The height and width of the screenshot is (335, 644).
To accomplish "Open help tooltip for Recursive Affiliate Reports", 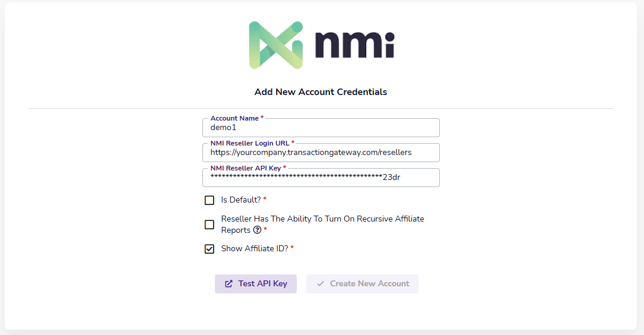I will pyautogui.click(x=258, y=230).
